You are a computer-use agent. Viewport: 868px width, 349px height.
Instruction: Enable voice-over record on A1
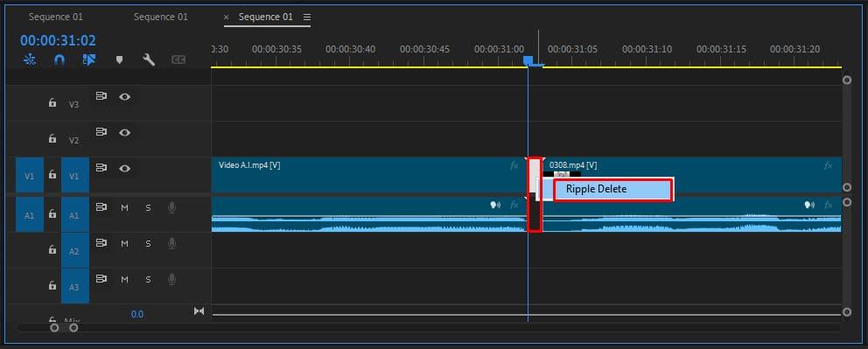coord(172,208)
